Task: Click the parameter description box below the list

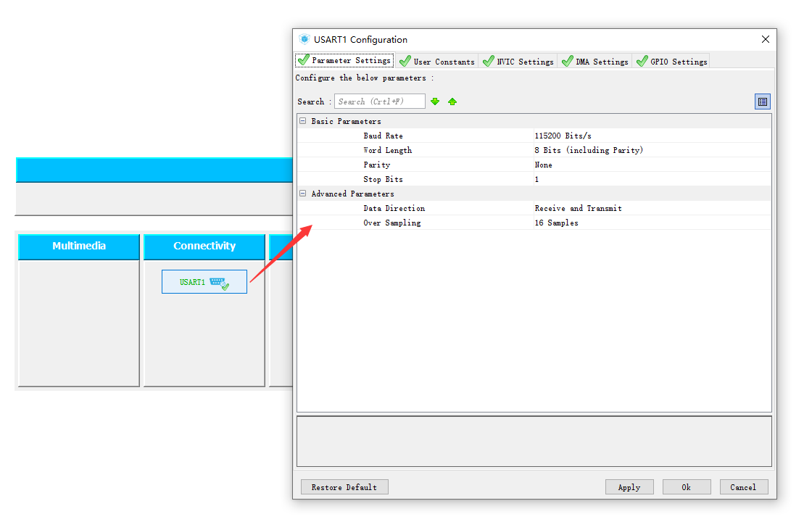Action: [534, 442]
